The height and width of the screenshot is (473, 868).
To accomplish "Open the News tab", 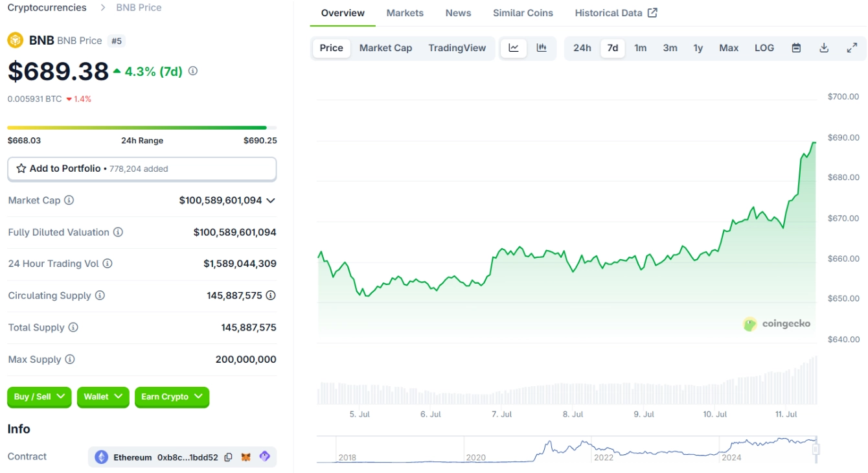I will coord(458,13).
